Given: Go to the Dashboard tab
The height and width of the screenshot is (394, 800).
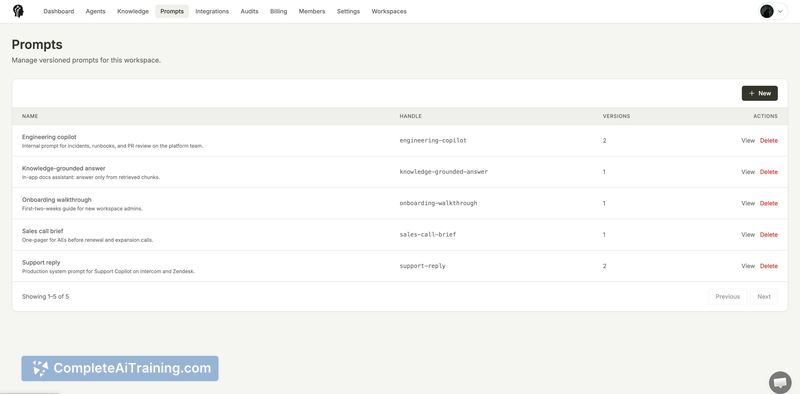Looking at the screenshot, I should [59, 11].
